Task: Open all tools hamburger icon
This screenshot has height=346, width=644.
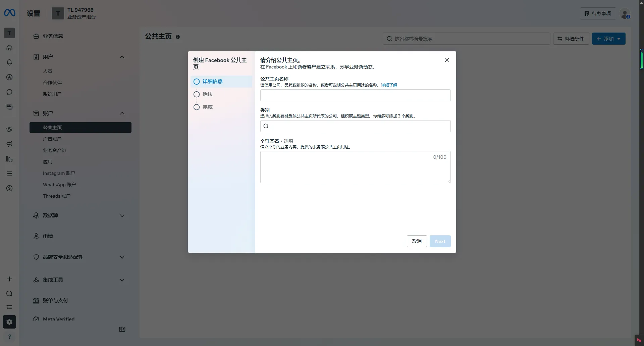Action: click(9, 174)
